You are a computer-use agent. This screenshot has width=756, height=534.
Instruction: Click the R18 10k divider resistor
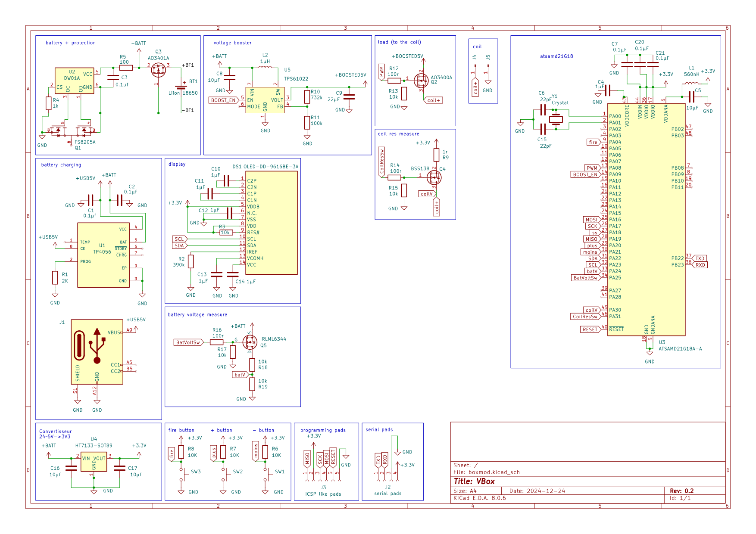(x=252, y=365)
